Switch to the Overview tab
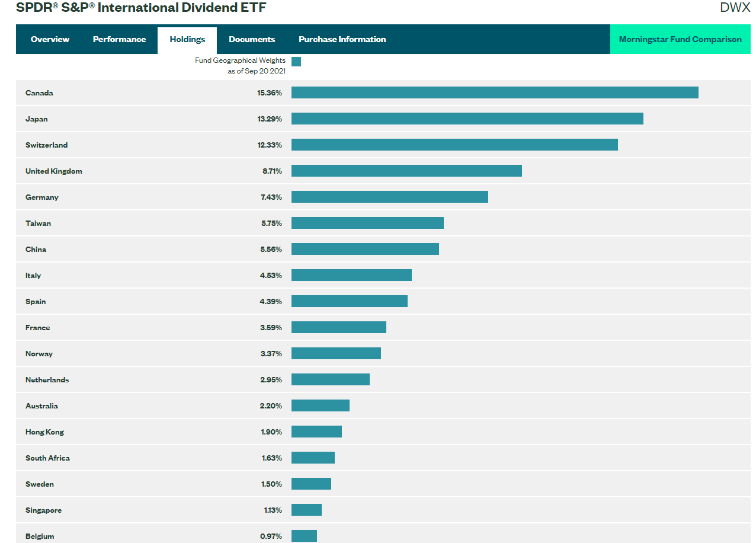Screen dimensions: 756x543 (50, 39)
